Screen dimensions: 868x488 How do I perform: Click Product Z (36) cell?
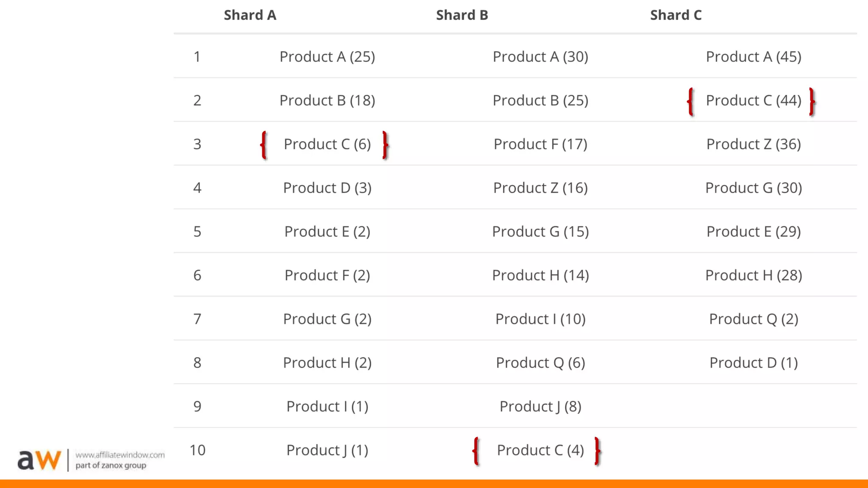click(x=753, y=144)
